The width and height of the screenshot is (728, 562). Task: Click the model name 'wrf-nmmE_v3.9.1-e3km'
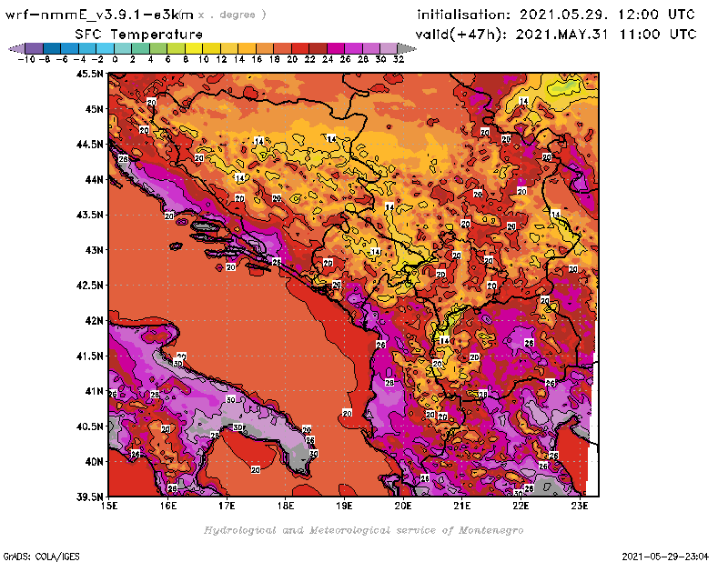click(x=99, y=15)
